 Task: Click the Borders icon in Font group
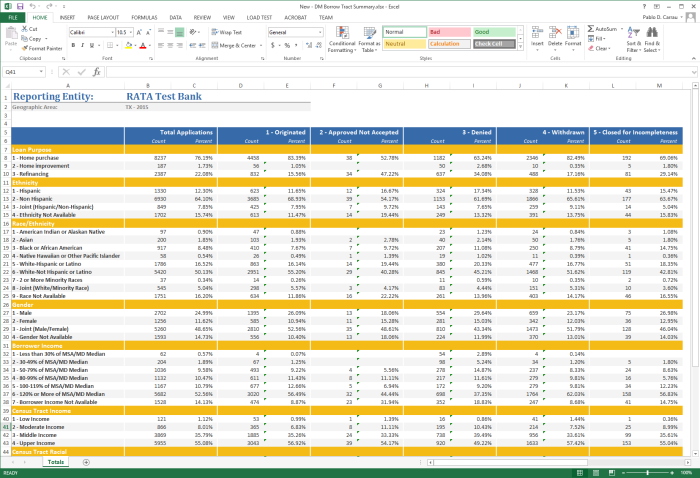click(110, 46)
